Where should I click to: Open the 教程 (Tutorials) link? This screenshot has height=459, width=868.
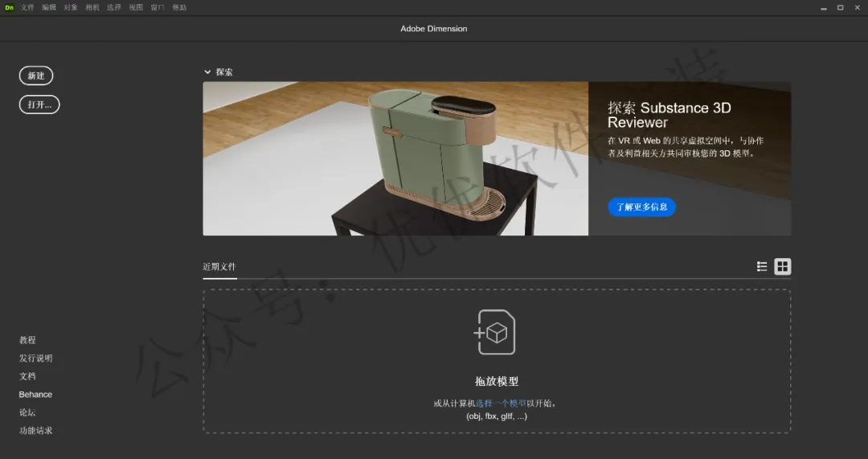[27, 340]
